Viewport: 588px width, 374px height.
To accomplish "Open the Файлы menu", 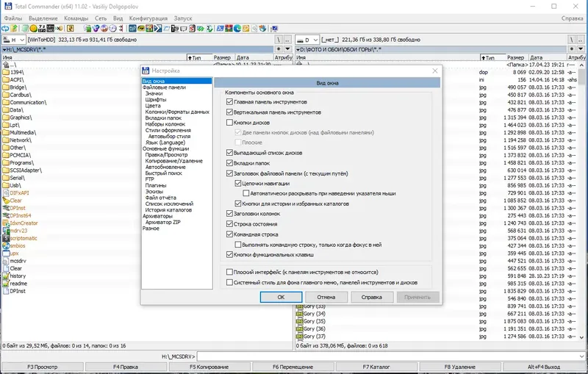I will coord(13,18).
